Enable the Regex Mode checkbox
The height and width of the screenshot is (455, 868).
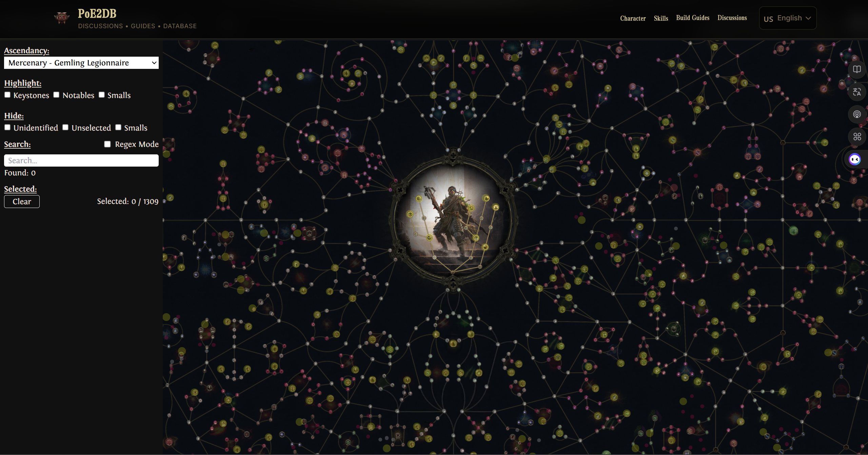pos(107,144)
